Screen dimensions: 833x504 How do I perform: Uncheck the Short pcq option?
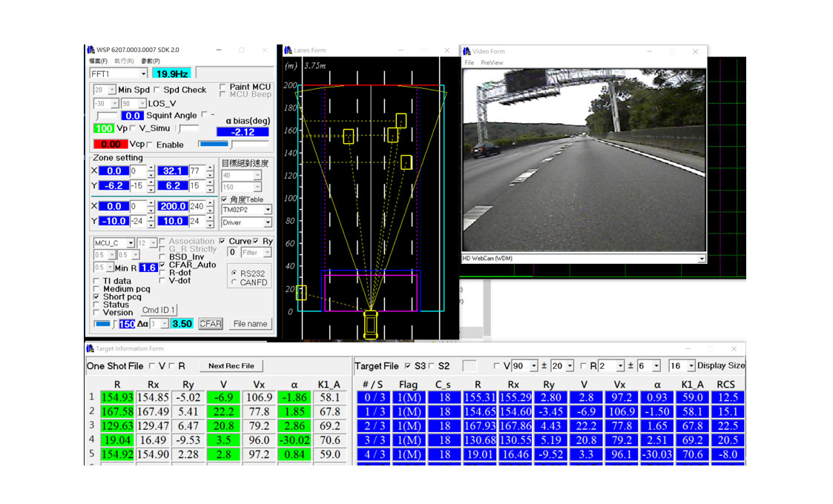pyautogui.click(x=97, y=296)
